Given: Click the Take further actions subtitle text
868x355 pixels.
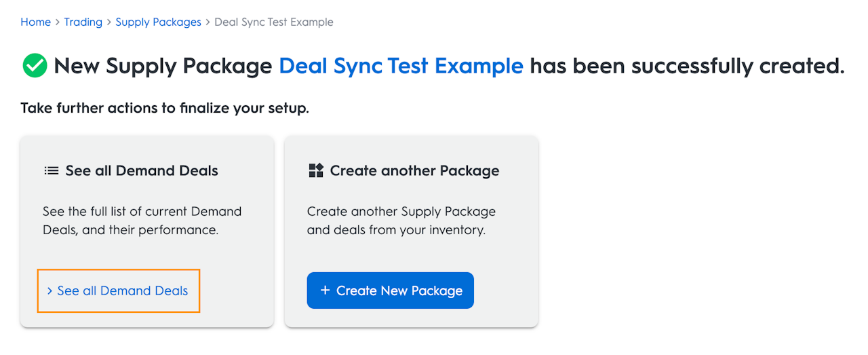Looking at the screenshot, I should (165, 108).
